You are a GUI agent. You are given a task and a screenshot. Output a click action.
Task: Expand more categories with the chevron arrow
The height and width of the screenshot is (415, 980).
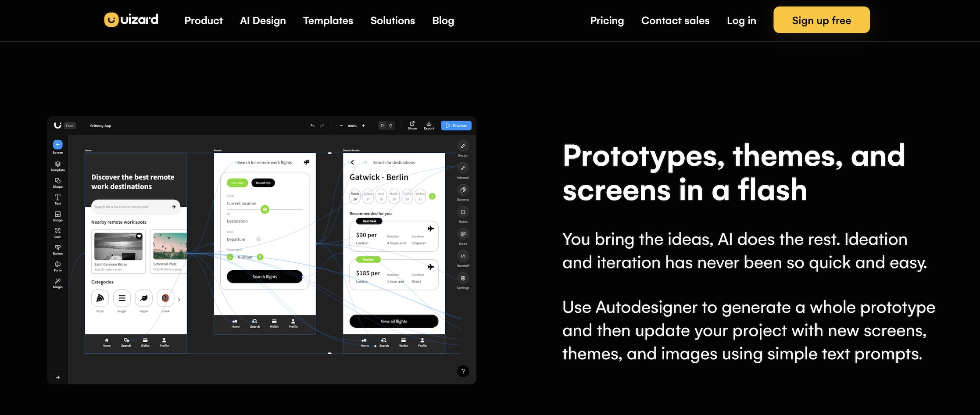coord(179,300)
